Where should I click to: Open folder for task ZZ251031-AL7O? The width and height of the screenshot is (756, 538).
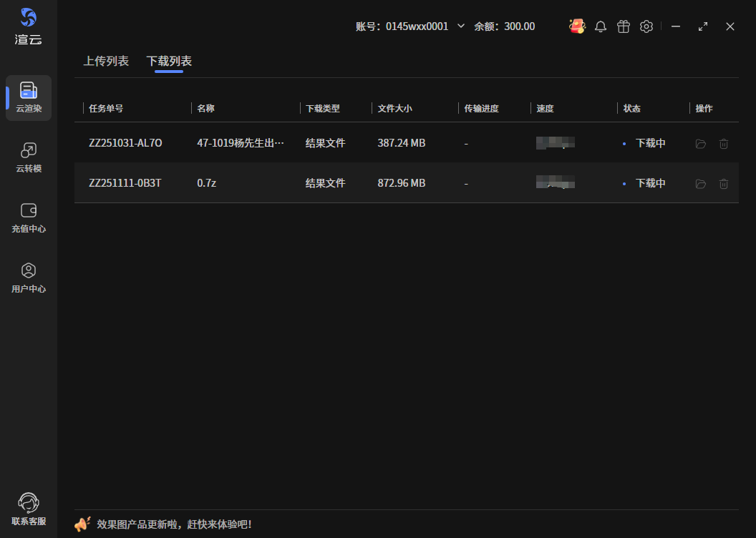click(701, 144)
